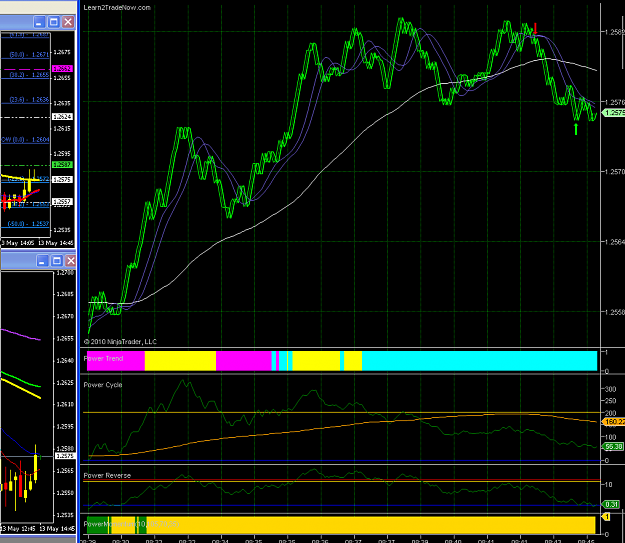Click the 1.2570 label on main price axis

(x=614, y=172)
